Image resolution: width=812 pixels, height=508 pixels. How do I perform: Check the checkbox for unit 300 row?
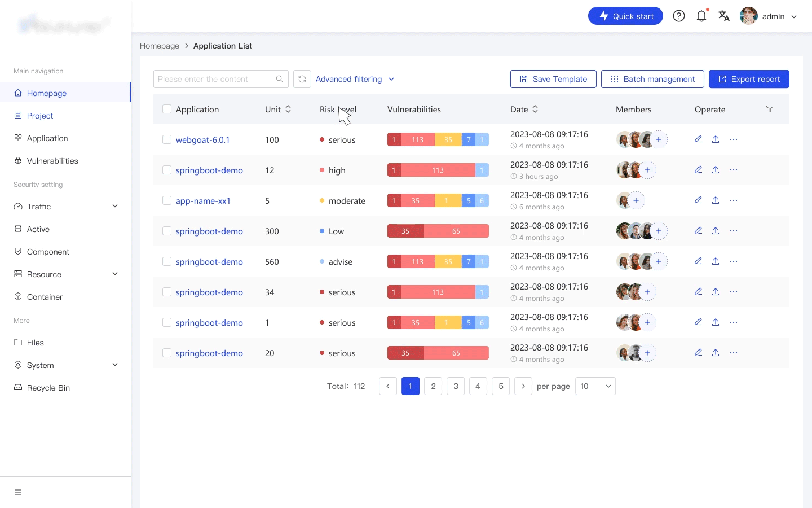pyautogui.click(x=167, y=231)
